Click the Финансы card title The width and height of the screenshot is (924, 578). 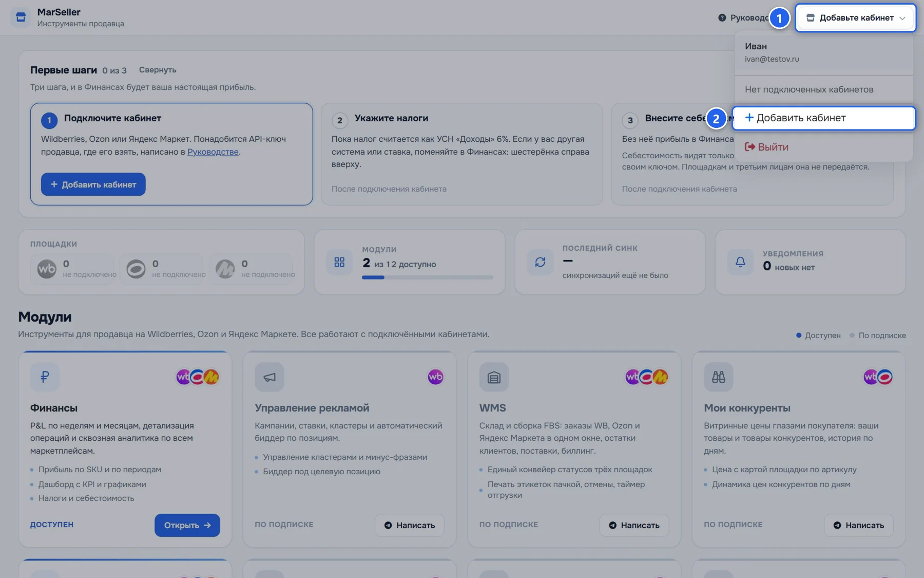tap(54, 408)
